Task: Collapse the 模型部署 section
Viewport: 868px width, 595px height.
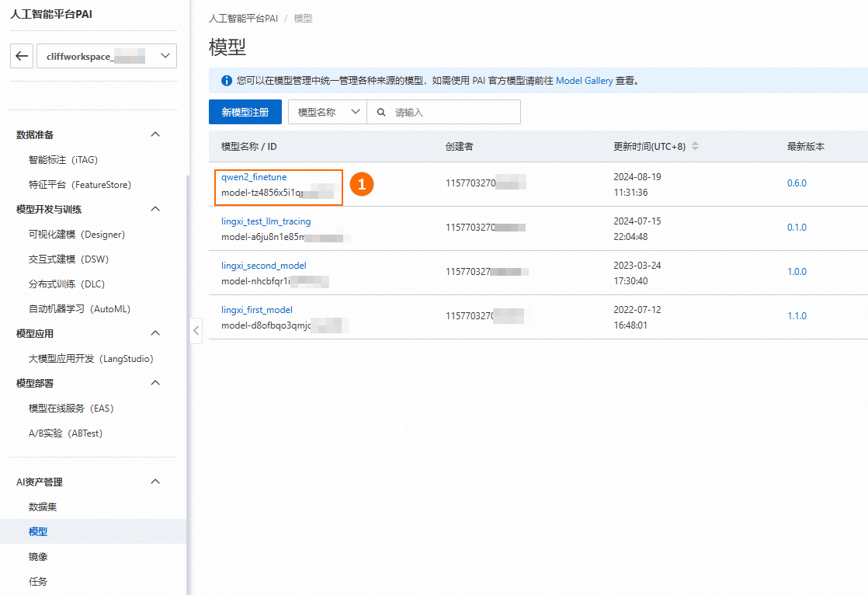Action: (155, 383)
